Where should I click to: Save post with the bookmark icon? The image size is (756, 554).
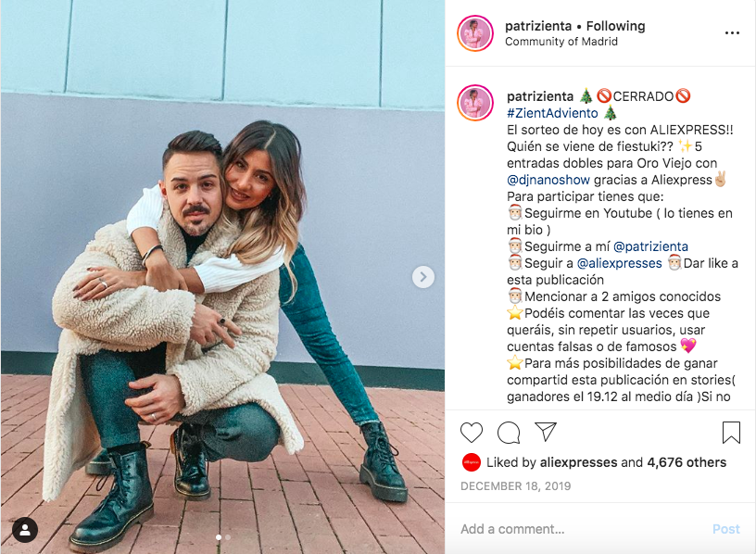[731, 432]
